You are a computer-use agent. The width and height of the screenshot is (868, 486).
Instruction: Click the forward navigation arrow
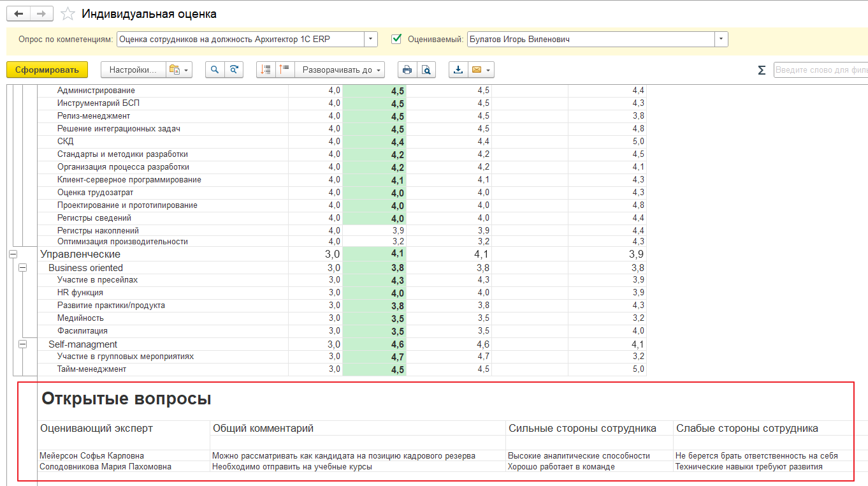coord(41,13)
